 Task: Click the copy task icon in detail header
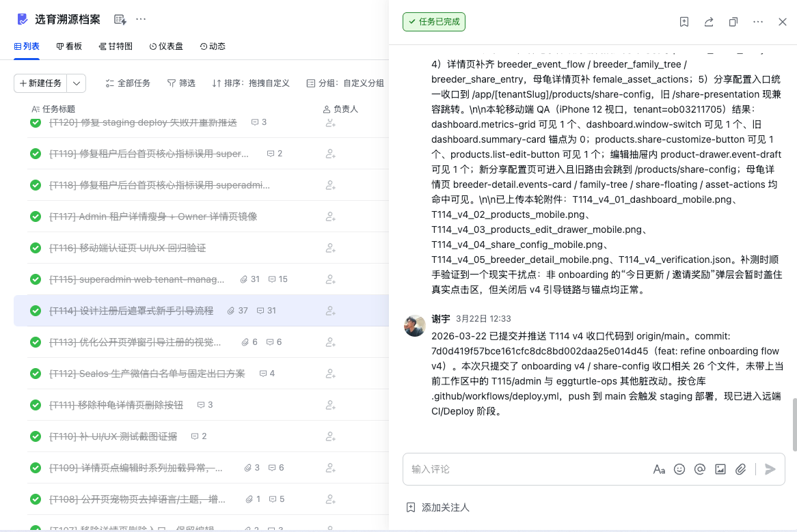click(x=733, y=22)
